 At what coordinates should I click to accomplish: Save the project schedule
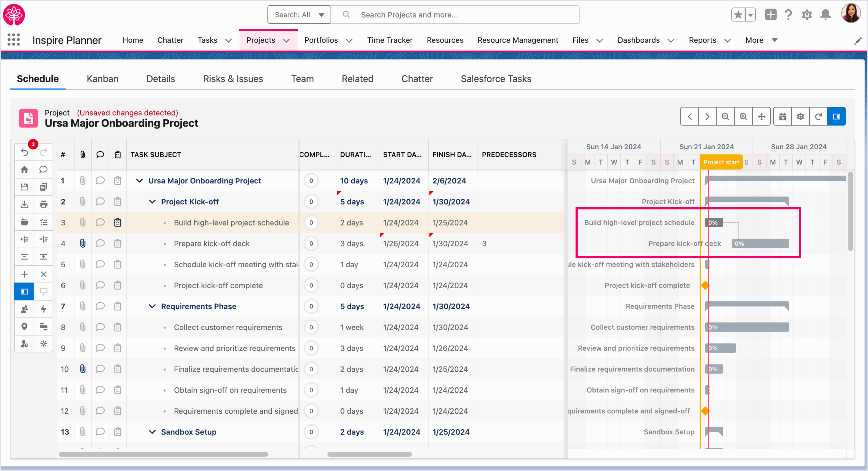point(24,187)
